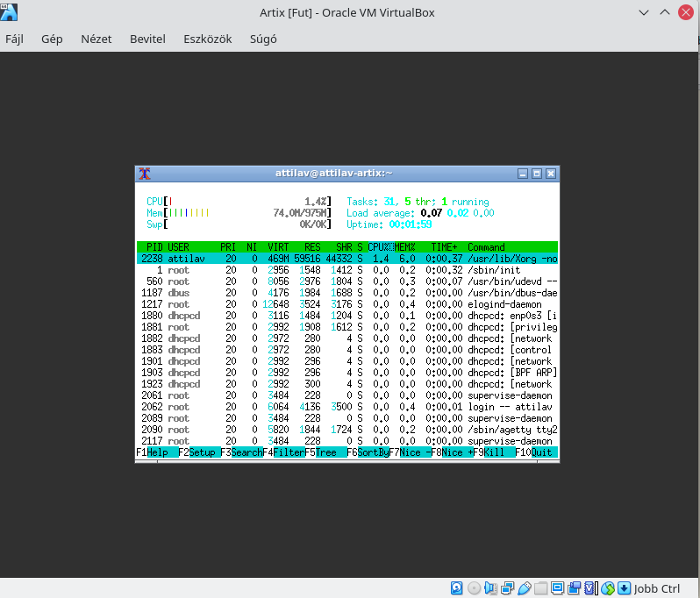Open the Nézet menu
This screenshot has height=598, width=700.
(96, 39)
